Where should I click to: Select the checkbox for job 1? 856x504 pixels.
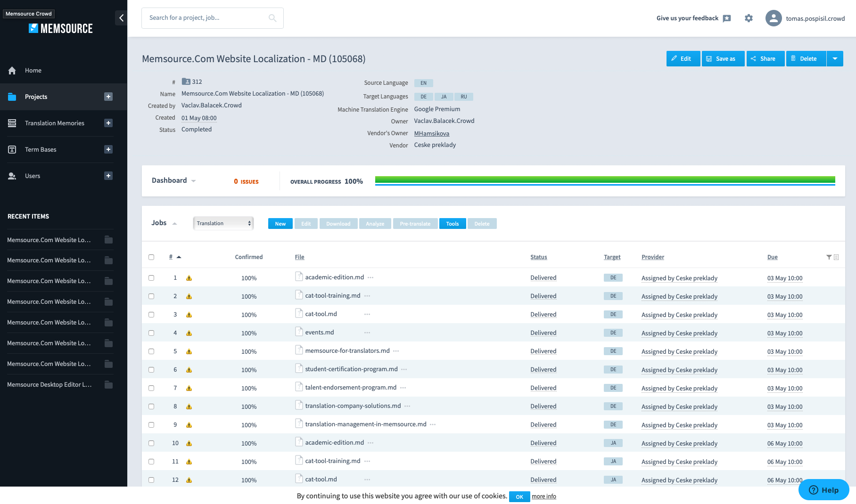[151, 278]
